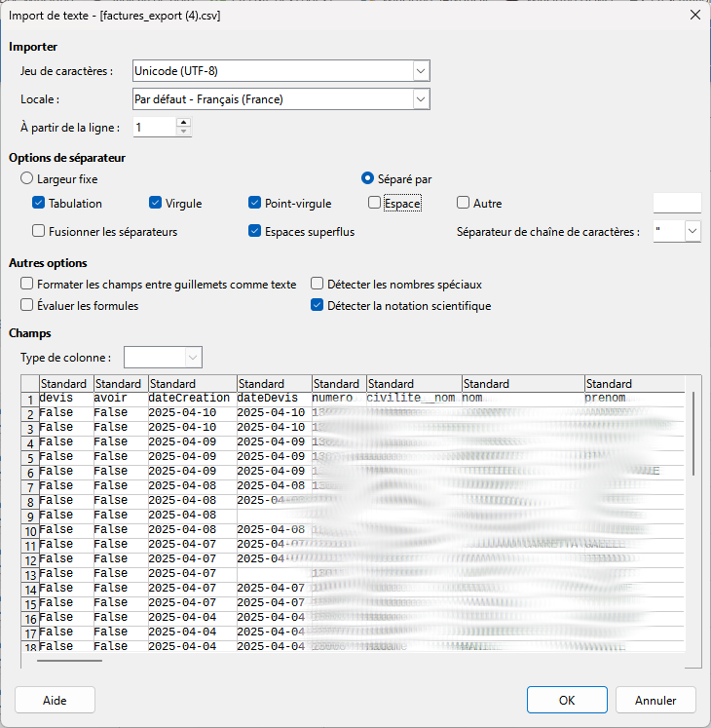Open the Locale dropdown list
This screenshot has width=711, height=728.
421,99
